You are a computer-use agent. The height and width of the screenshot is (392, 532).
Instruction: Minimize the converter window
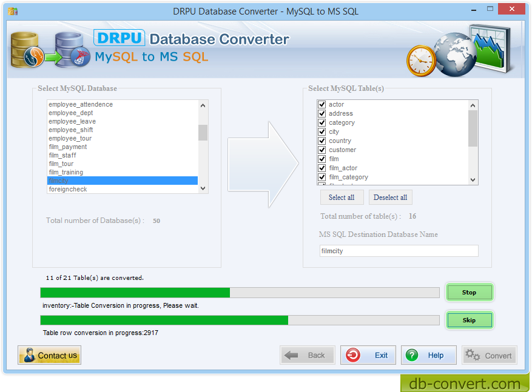[474, 10]
